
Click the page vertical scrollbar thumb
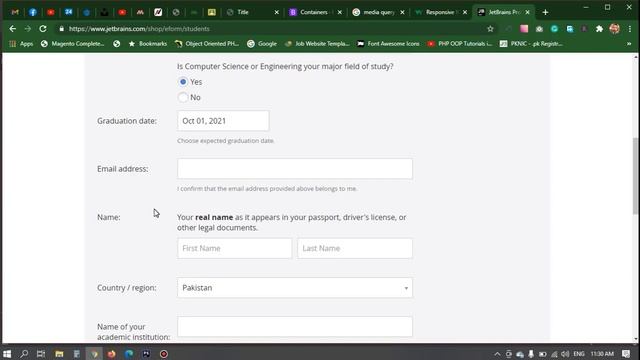pyautogui.click(x=636, y=176)
